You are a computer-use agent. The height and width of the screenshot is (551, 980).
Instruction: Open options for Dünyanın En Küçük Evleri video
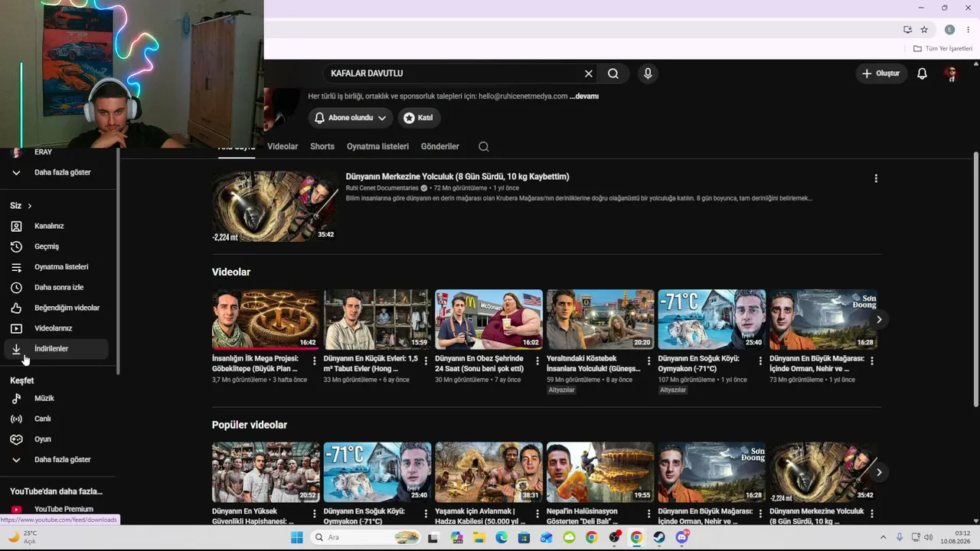426,361
